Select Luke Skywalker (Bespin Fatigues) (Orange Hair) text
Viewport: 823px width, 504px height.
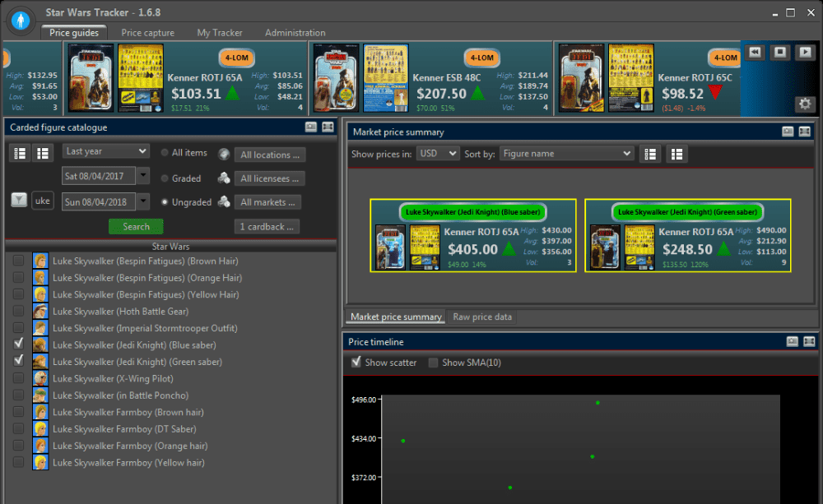point(147,278)
